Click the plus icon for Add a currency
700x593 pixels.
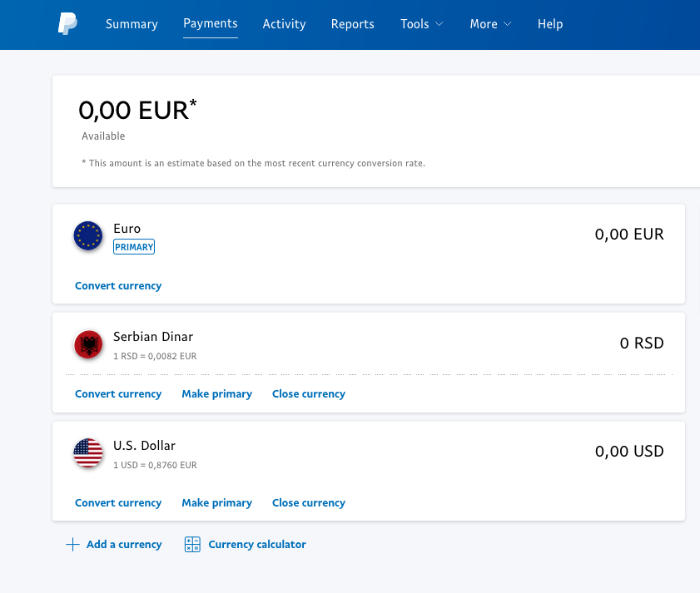72,545
